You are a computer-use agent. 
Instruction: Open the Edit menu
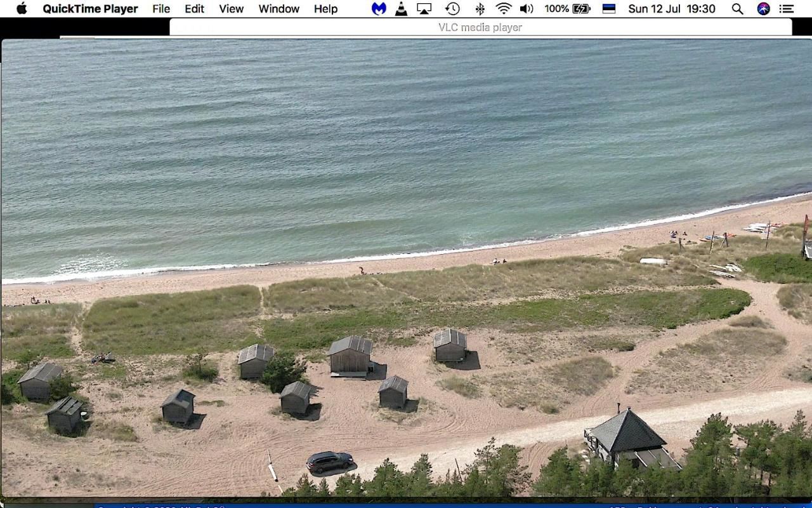coord(194,9)
